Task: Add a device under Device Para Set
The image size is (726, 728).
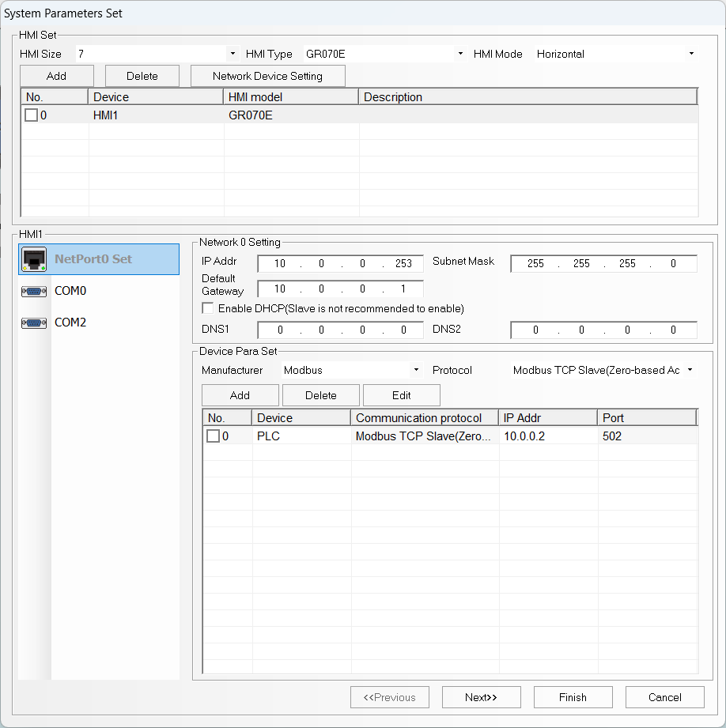Action: [240, 395]
